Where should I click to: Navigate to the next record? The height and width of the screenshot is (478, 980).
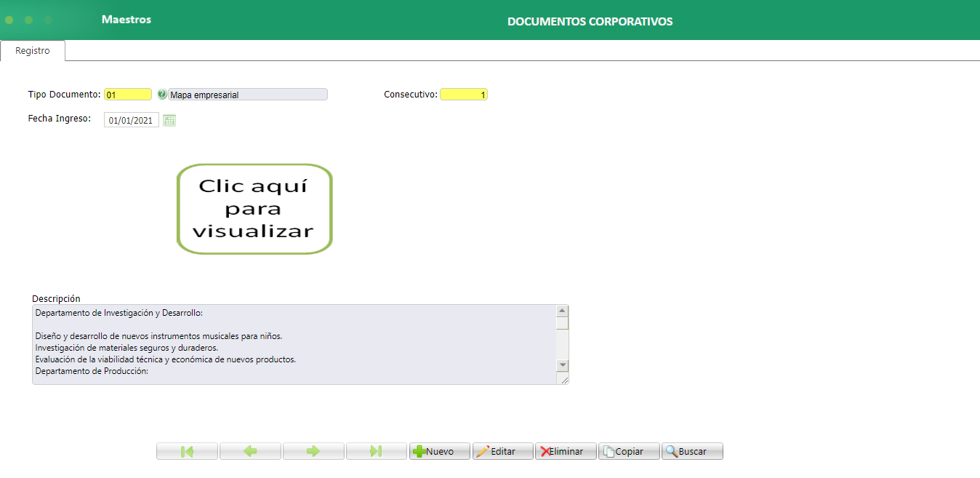click(x=313, y=451)
